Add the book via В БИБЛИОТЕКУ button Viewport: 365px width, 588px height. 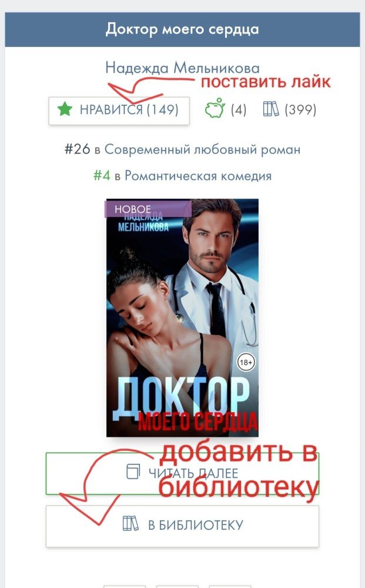point(182,526)
